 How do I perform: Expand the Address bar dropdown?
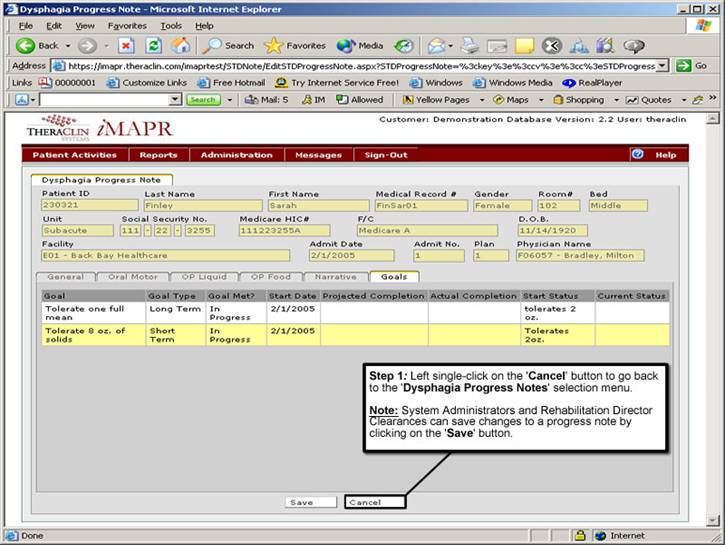662,66
